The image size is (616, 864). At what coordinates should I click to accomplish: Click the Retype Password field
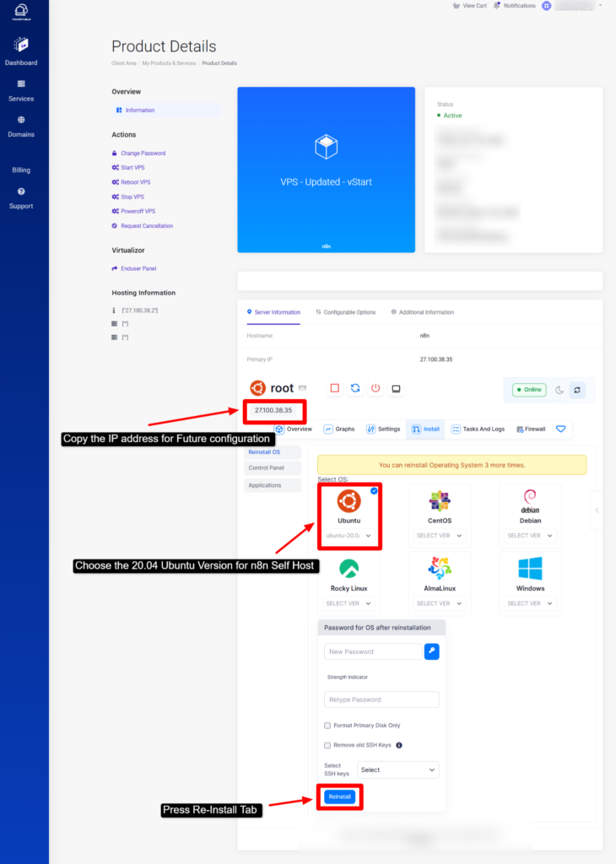[381, 699]
